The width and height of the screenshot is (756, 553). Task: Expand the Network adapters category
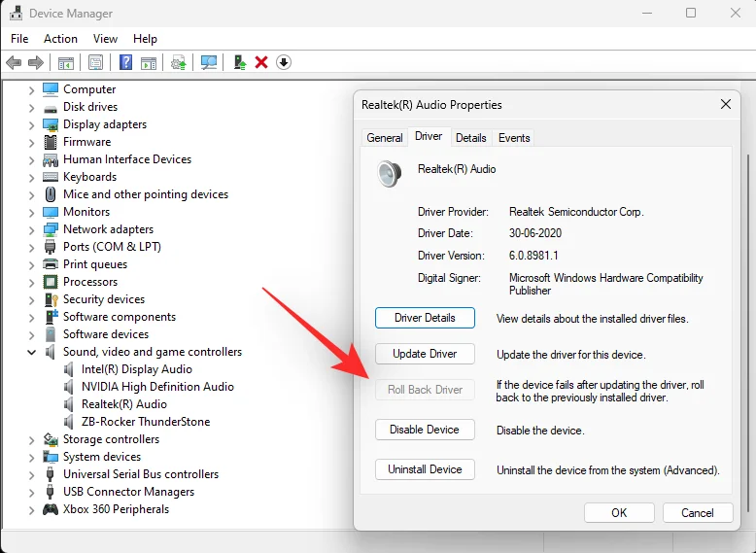31,230
